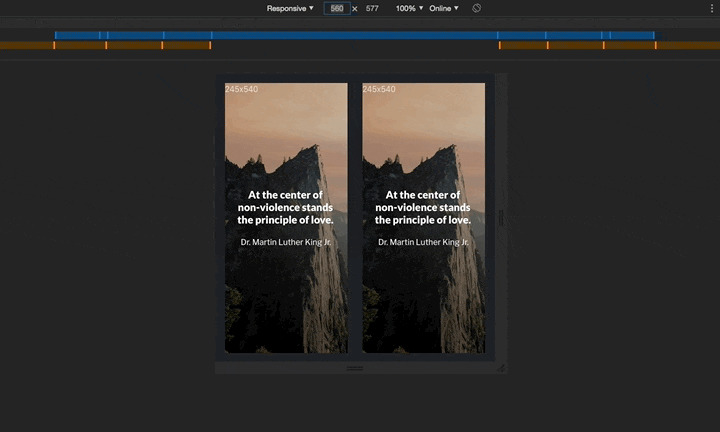The image size is (720, 432).
Task: Open the three-dot more options menu
Action: (x=712, y=8)
